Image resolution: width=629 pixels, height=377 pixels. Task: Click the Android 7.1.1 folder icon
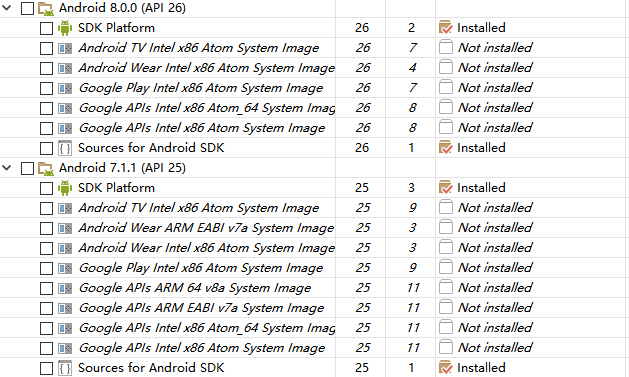[x=46, y=168]
